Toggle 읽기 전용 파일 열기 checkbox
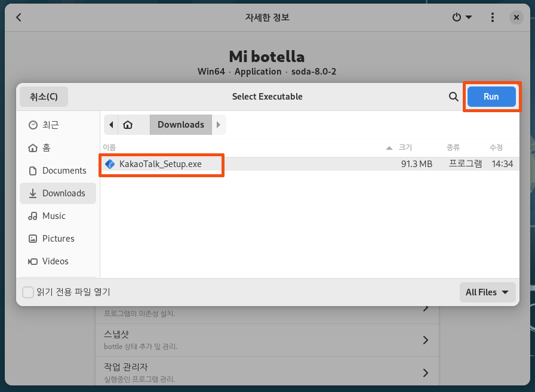 (28, 292)
